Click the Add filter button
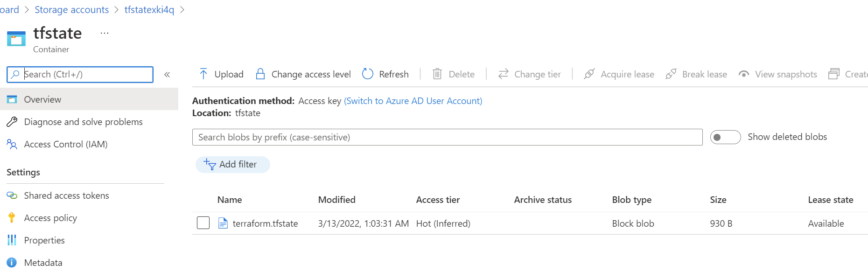The height and width of the screenshot is (278, 868). click(232, 164)
